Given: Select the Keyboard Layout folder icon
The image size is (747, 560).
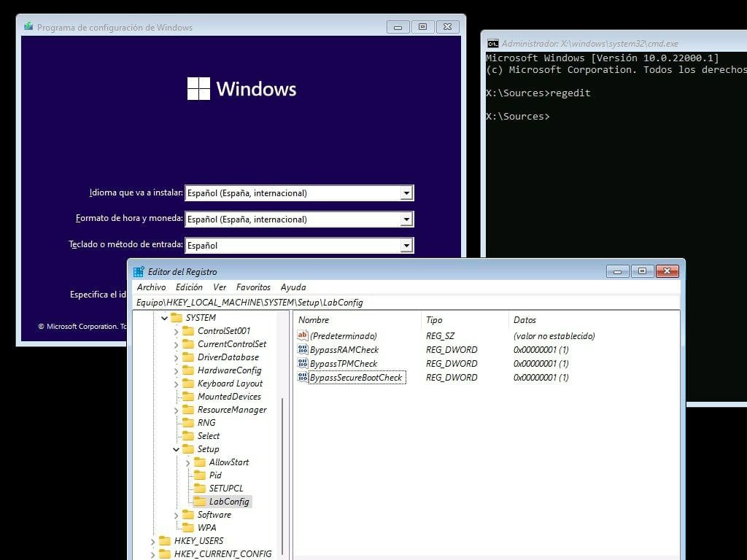Looking at the screenshot, I should tap(189, 383).
